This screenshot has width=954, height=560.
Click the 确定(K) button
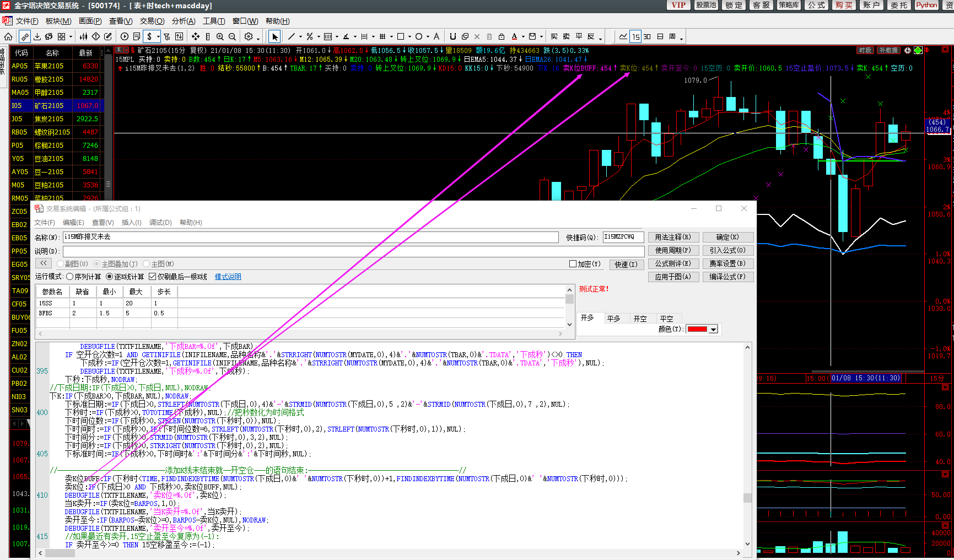pyautogui.click(x=727, y=237)
